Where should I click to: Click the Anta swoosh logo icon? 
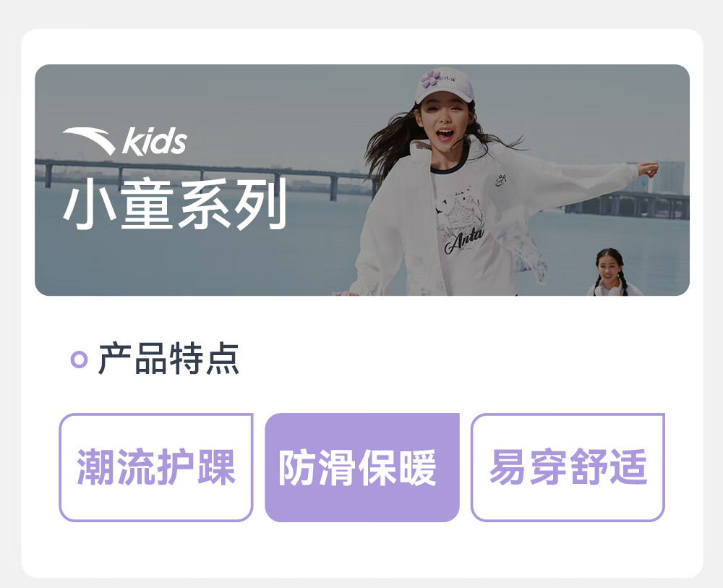click(90, 140)
